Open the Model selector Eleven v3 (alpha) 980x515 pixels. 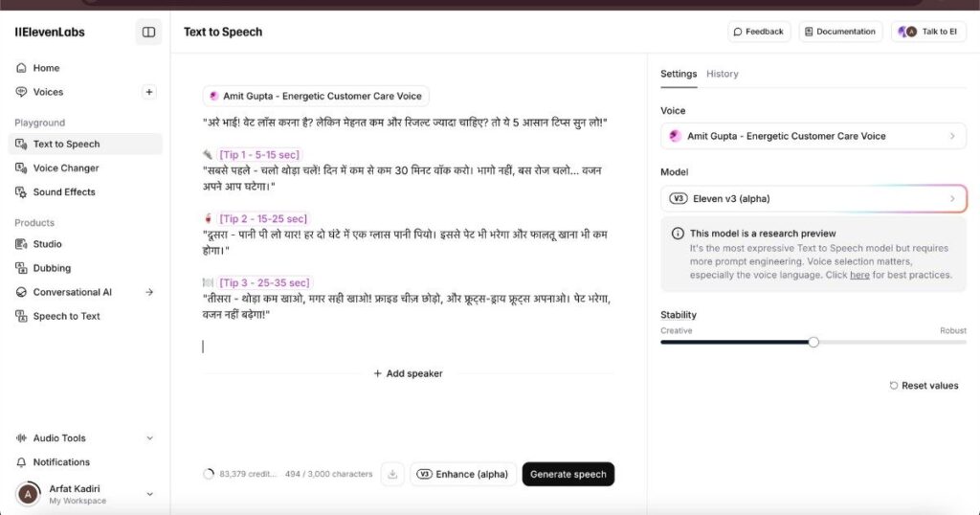click(x=813, y=199)
